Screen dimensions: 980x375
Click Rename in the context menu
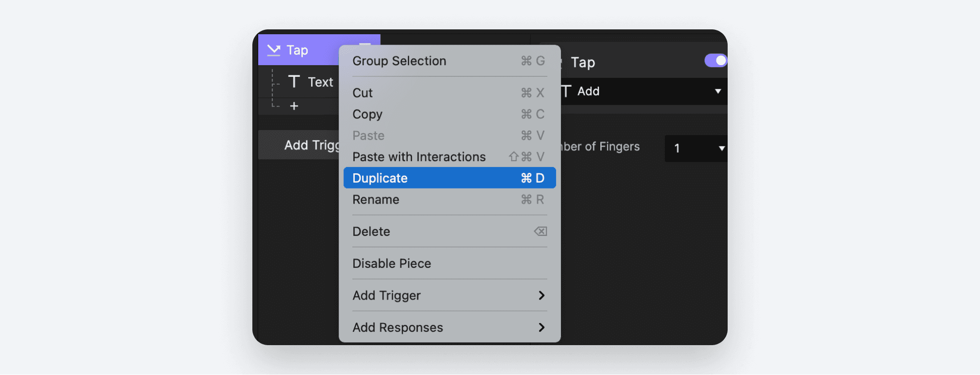click(x=375, y=199)
